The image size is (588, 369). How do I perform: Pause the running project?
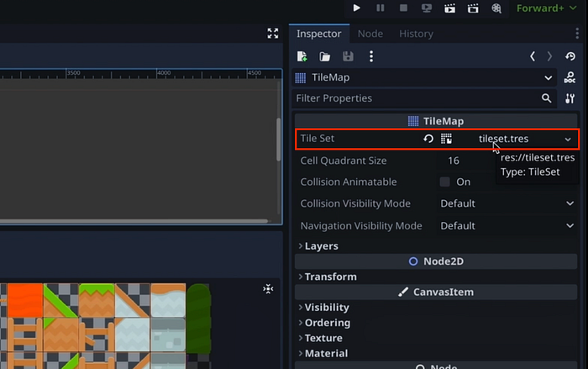click(380, 8)
